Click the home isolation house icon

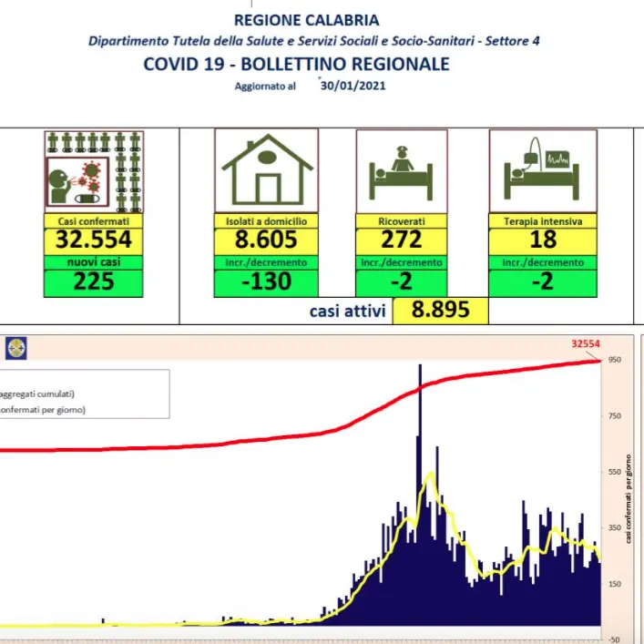click(266, 171)
